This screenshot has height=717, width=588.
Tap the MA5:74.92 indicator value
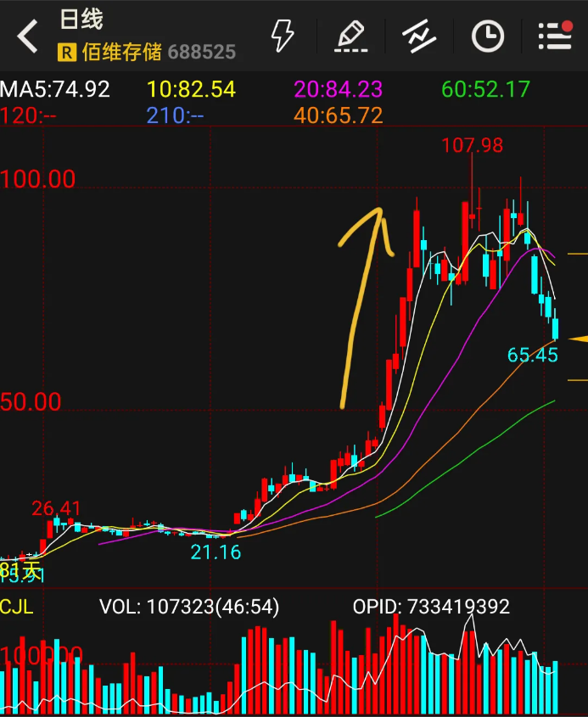pyautogui.click(x=55, y=89)
